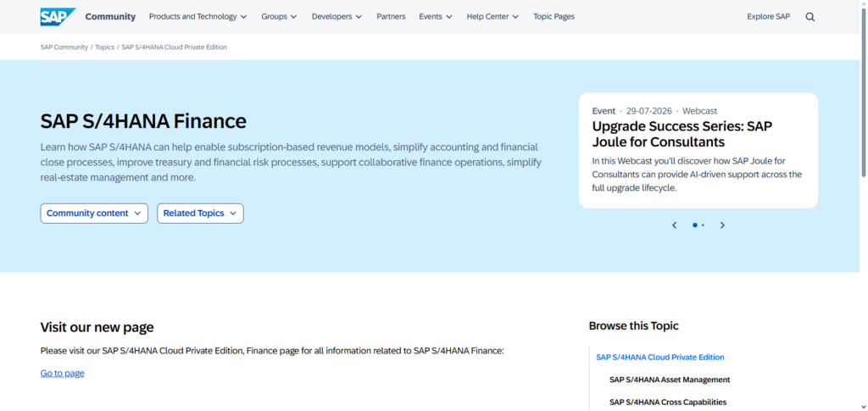Viewport: 868px width, 411px height.
Task: Expand the Help Center menu
Action: pyautogui.click(x=492, y=17)
